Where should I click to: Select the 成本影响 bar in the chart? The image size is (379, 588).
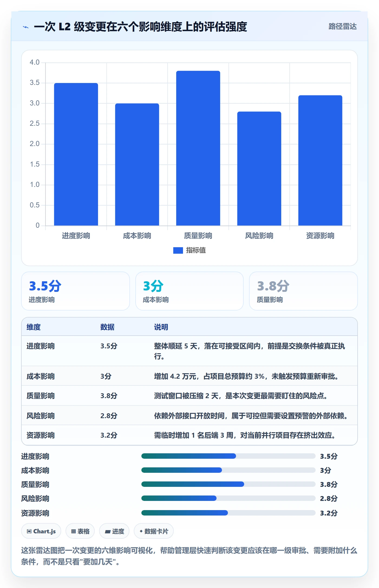click(x=137, y=164)
